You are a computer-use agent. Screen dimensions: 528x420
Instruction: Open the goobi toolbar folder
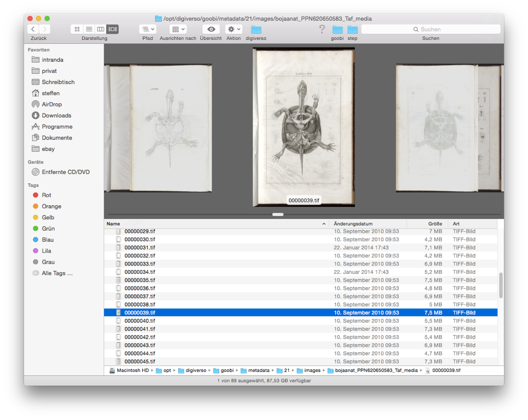337,30
